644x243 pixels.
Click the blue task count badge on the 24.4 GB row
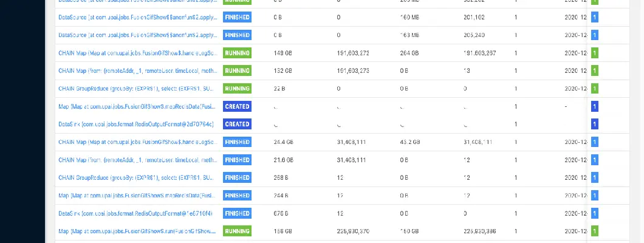[595, 142]
